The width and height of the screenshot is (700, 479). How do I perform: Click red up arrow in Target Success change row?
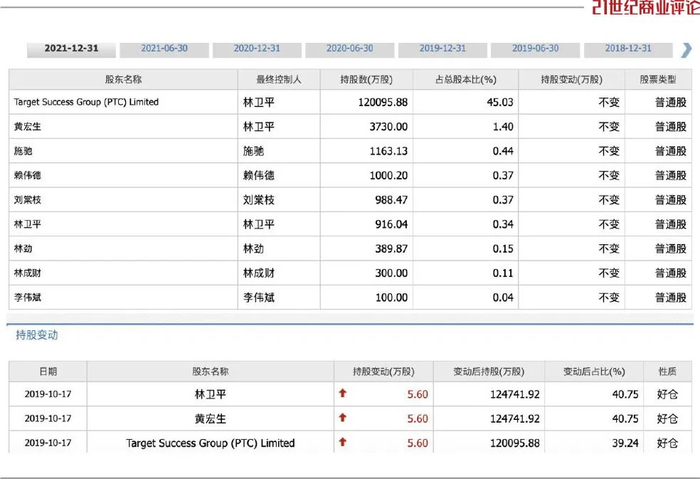343,442
